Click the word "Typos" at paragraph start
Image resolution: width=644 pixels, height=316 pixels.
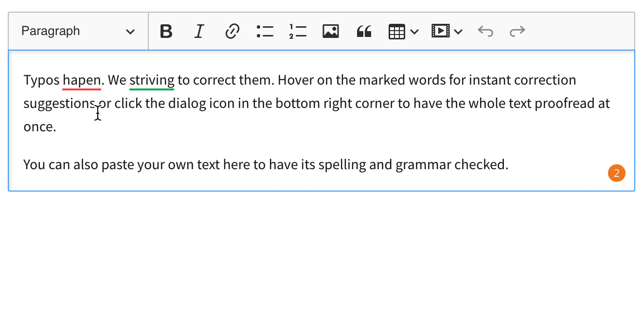(x=41, y=80)
